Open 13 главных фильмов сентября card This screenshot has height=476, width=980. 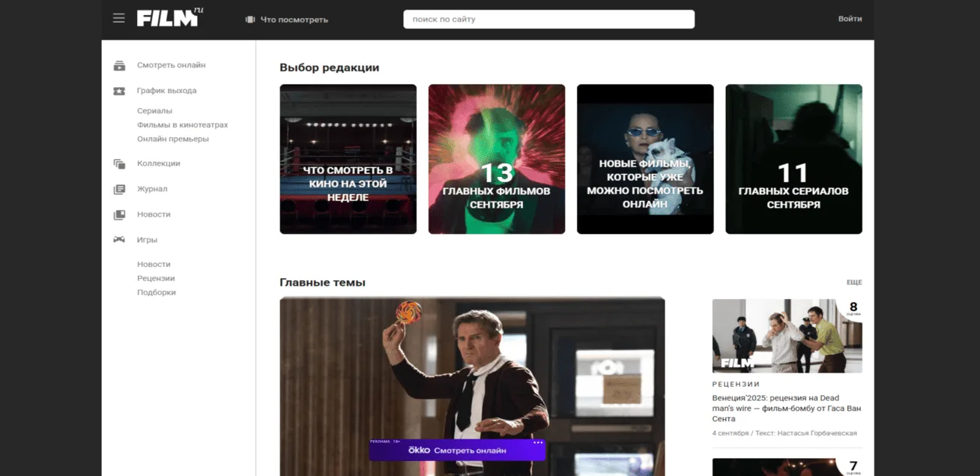coord(496,159)
